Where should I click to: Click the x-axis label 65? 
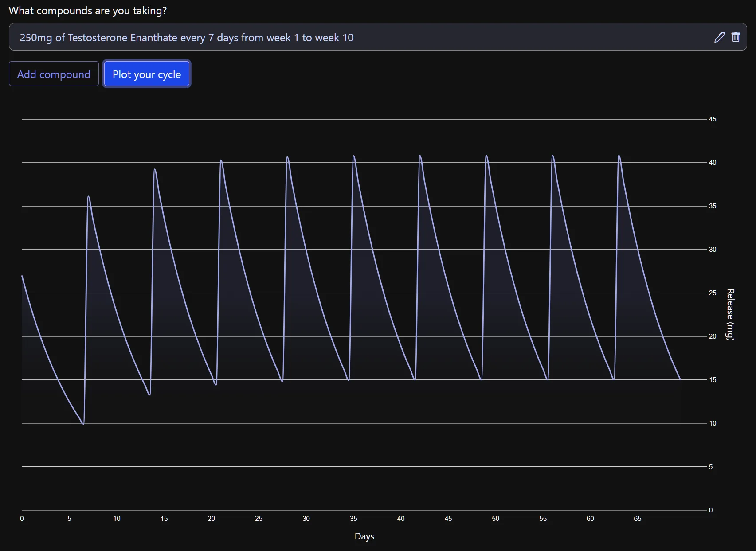tap(638, 519)
